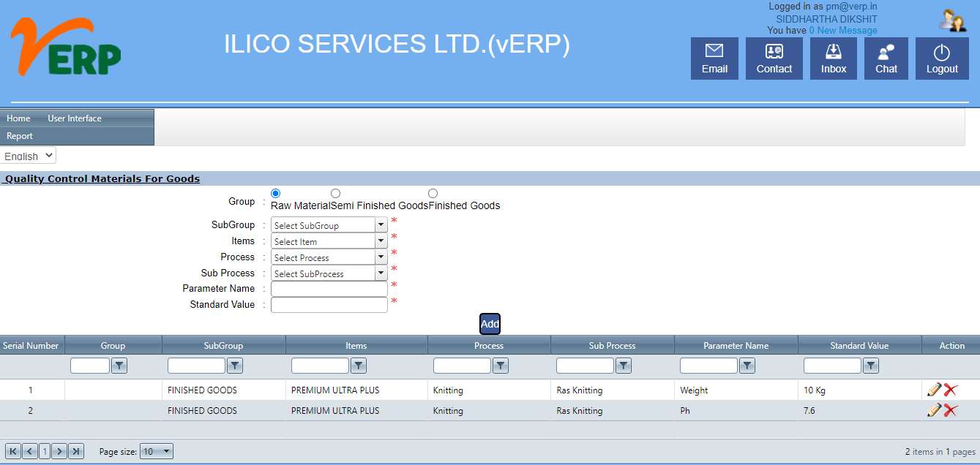This screenshot has width=980, height=465.
Task: Open the Chat button
Action: click(886, 58)
